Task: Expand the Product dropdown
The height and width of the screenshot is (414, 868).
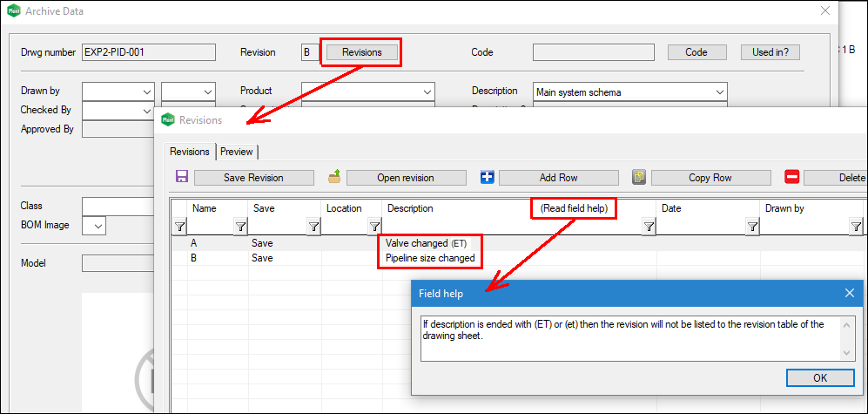Action: pos(426,92)
